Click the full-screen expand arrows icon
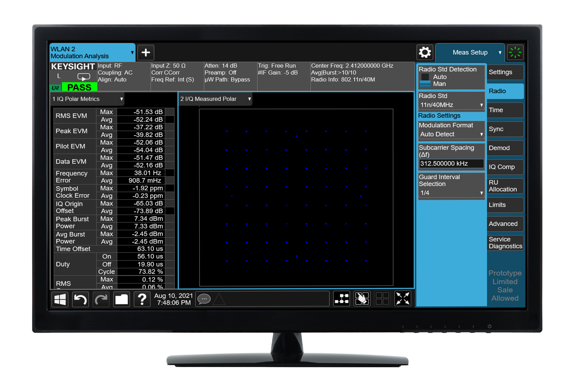This screenshot has height=392, width=576. pyautogui.click(x=403, y=298)
